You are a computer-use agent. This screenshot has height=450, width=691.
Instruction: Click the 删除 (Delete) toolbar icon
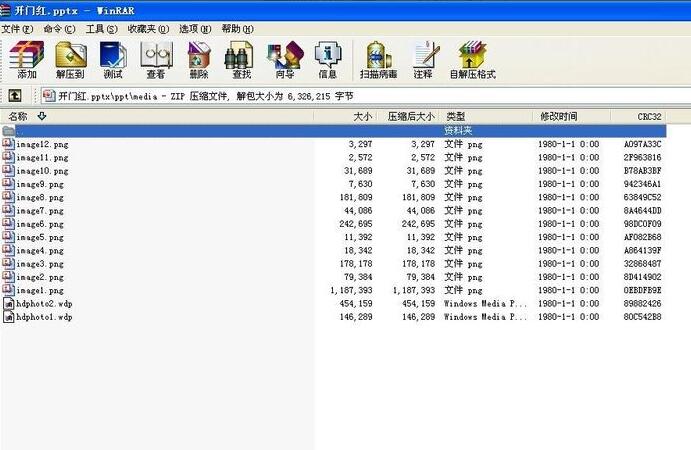199,60
